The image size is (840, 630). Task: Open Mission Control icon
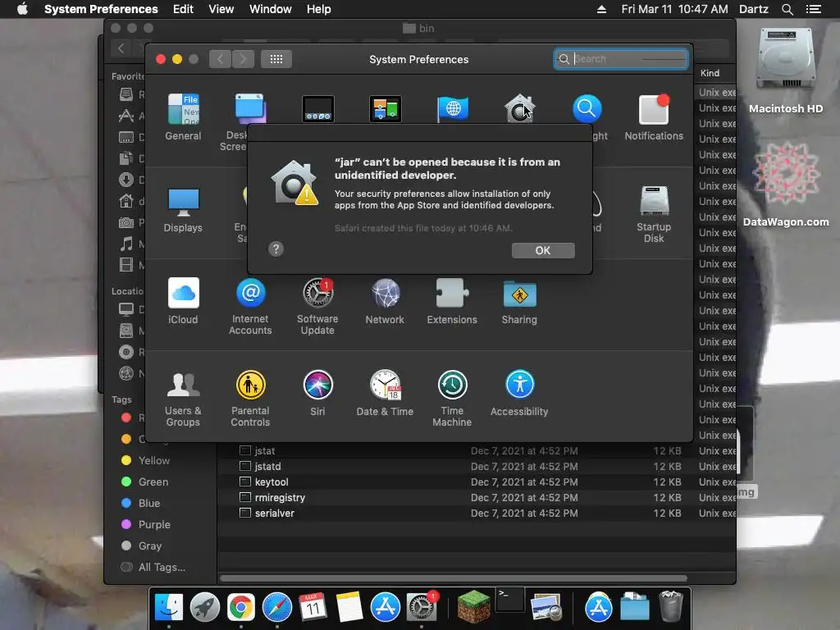point(386,109)
